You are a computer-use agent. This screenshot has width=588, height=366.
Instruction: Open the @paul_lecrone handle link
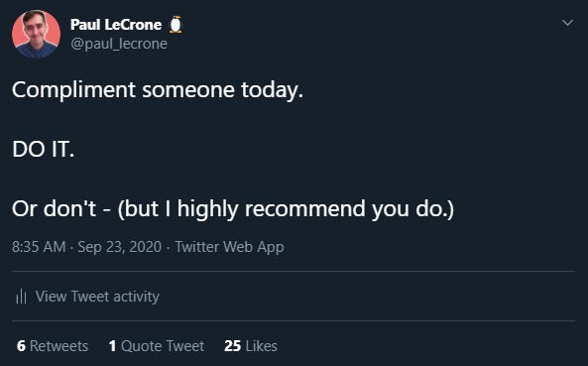pyautogui.click(x=119, y=44)
